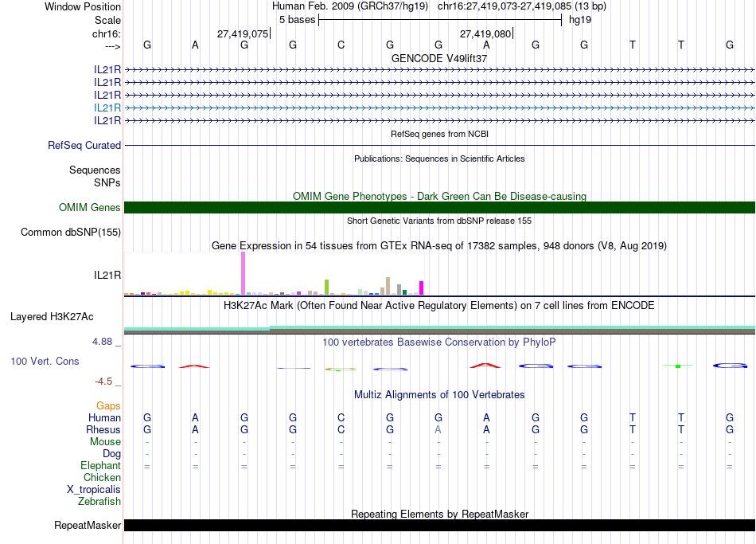Select the Rhesus alignment row label

[103, 429]
